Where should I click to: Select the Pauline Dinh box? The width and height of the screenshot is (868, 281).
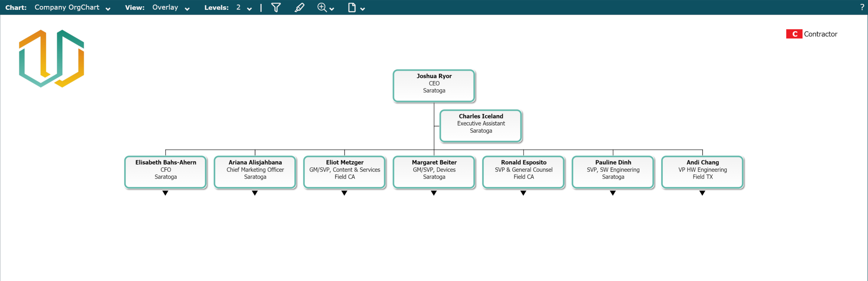(x=613, y=172)
